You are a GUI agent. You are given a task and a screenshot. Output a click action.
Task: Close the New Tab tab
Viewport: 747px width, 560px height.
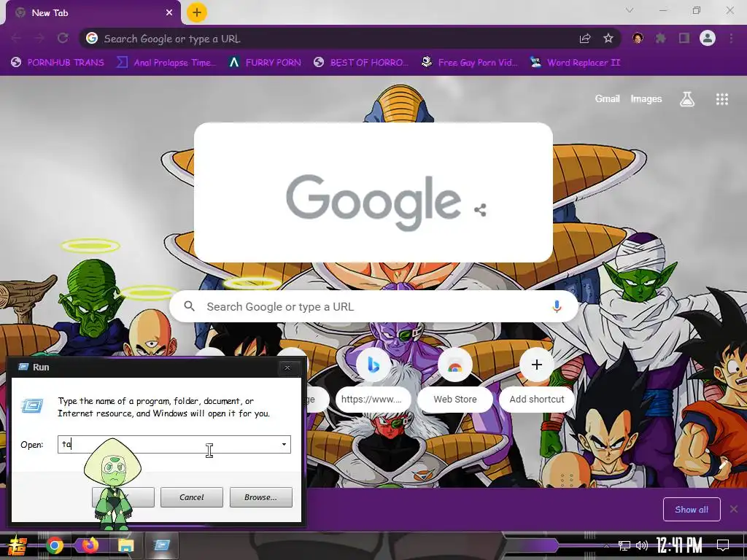point(169,13)
